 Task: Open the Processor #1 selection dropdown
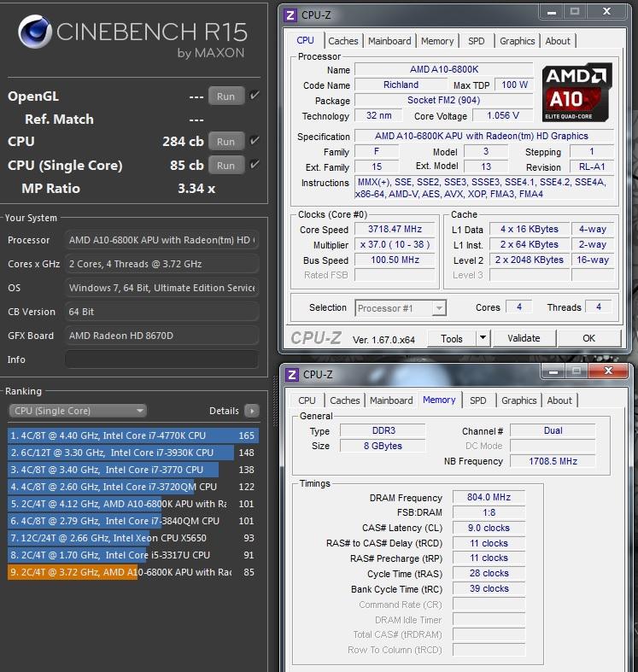click(401, 308)
